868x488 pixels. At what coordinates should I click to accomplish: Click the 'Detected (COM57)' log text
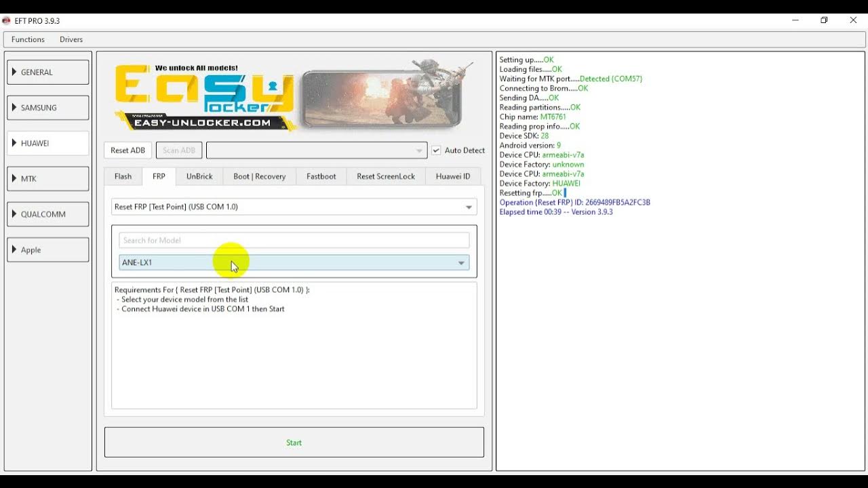tap(611, 79)
